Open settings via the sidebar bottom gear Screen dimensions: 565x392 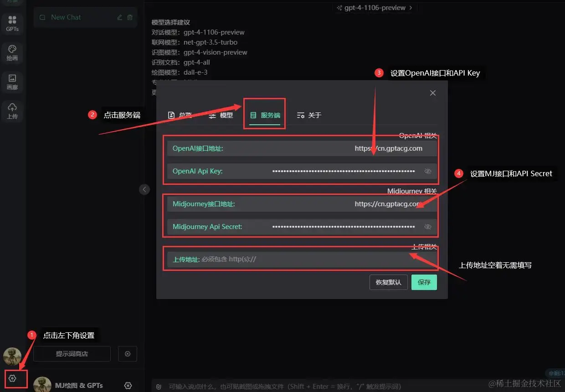pos(12,378)
